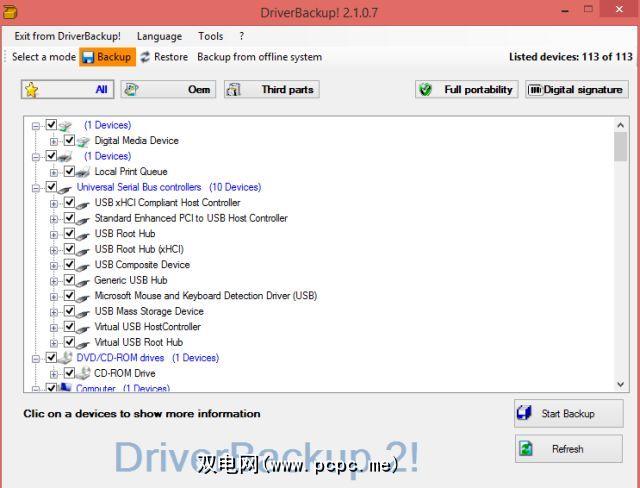640x488 pixels.
Task: Expand the Digital Media Device node
Action: tap(54, 142)
